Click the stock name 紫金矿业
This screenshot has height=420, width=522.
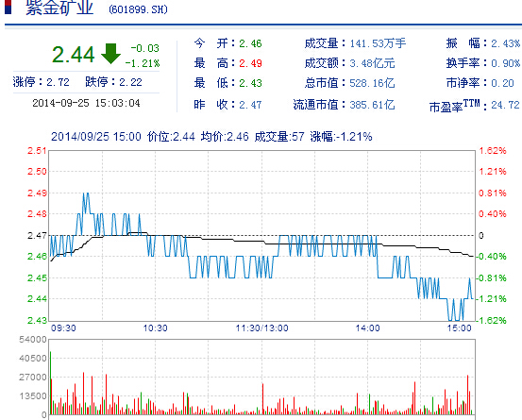pos(59,8)
